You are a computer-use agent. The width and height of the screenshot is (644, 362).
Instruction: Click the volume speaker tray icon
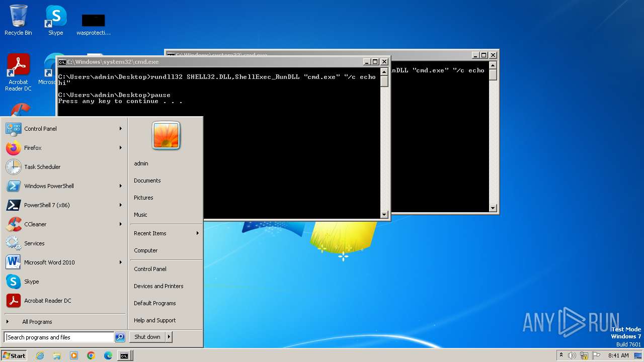572,355
